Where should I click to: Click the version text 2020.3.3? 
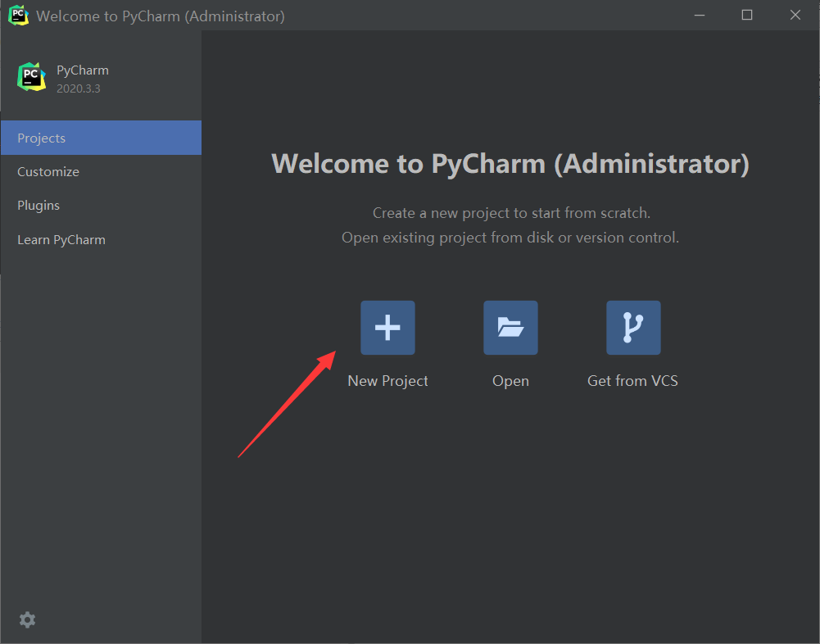pos(79,88)
